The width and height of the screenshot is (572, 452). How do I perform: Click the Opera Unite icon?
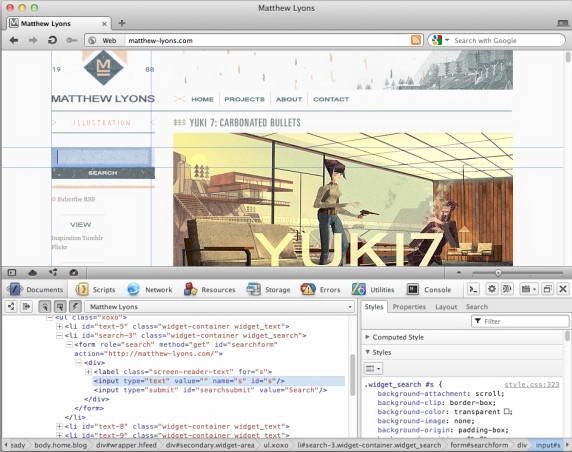53,273
